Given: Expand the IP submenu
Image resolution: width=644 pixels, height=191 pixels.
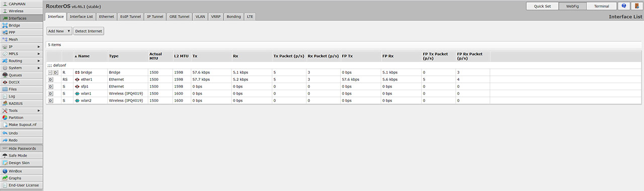Looking at the screenshot, I should (21, 46).
